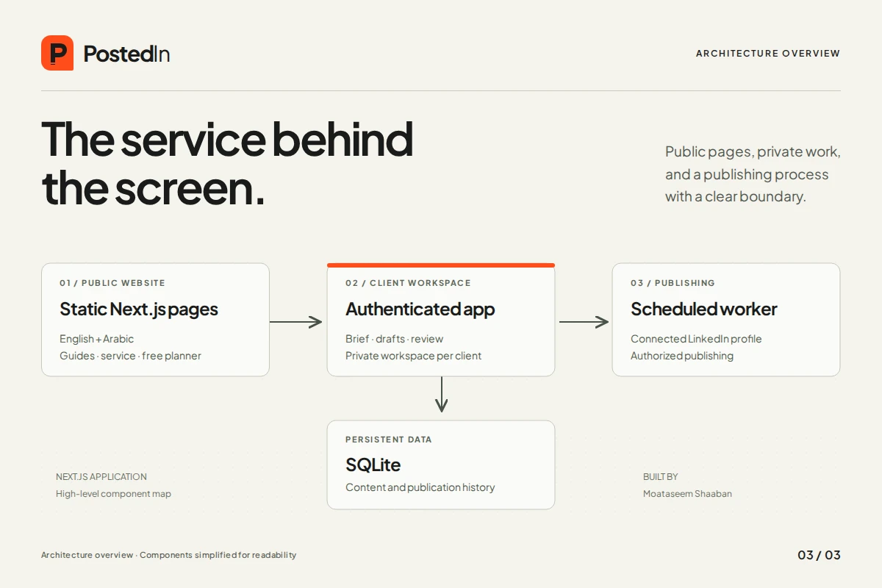Click "Connected LinkedIn profile" text
Screen dimensions: 882x588
pos(696,339)
